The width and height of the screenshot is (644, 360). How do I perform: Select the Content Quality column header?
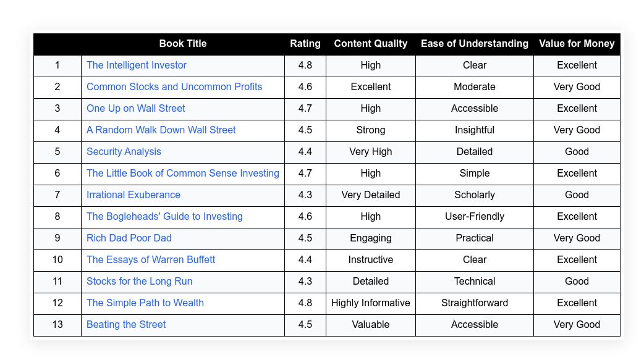[370, 44]
